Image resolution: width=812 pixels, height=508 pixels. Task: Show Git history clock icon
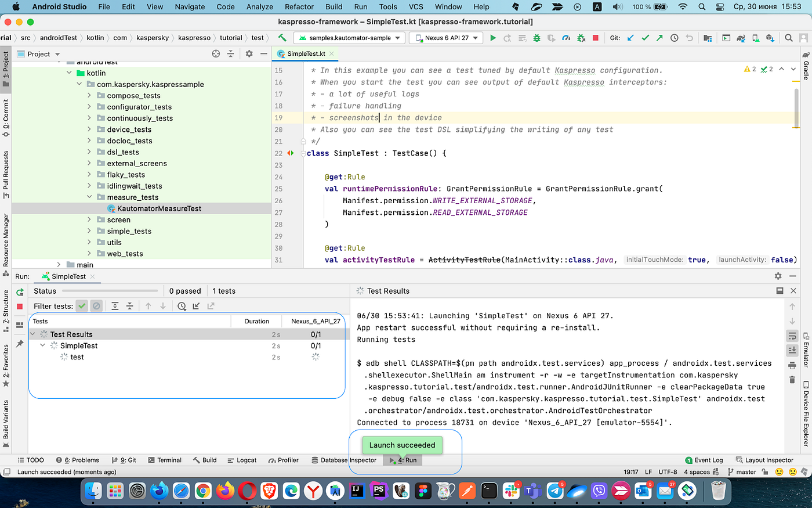(x=674, y=38)
